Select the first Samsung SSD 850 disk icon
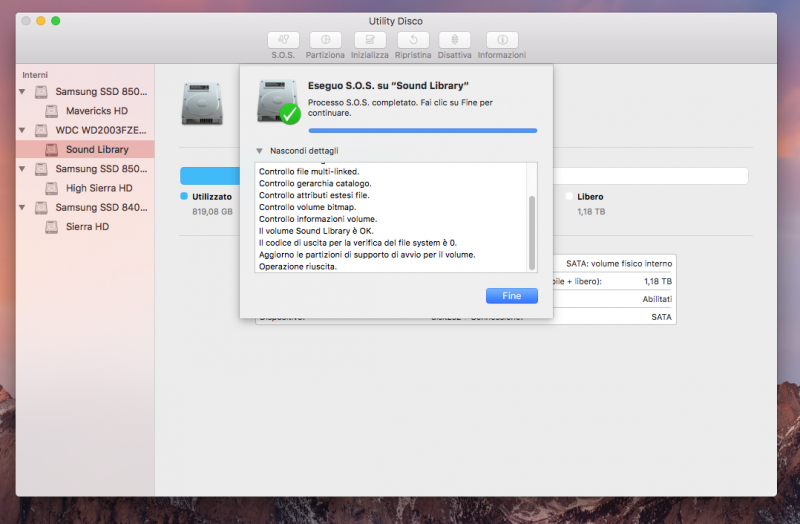Image resolution: width=800 pixels, height=524 pixels. click(41, 92)
